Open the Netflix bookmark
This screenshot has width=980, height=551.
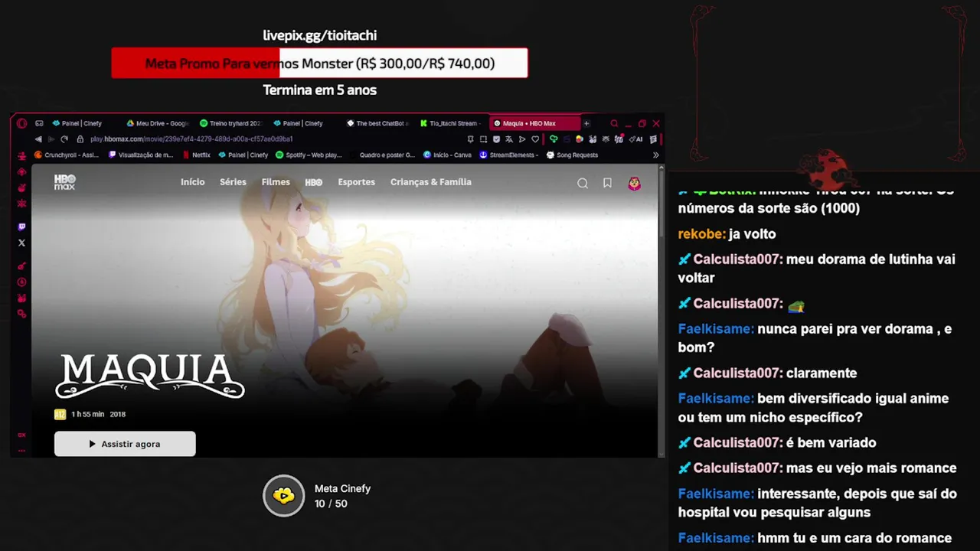point(197,155)
